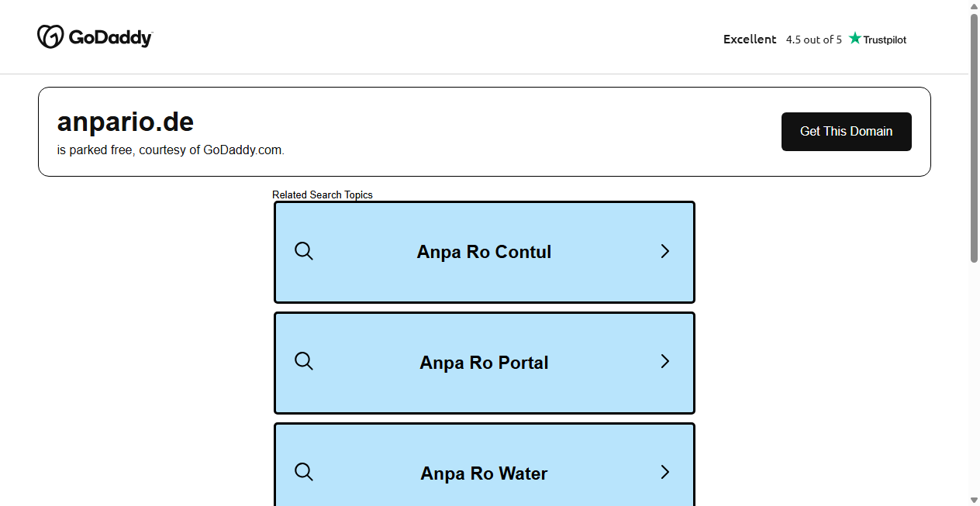Open the Anpa Ro Water search topic
Image resolution: width=980 pixels, height=506 pixels.
484,473
